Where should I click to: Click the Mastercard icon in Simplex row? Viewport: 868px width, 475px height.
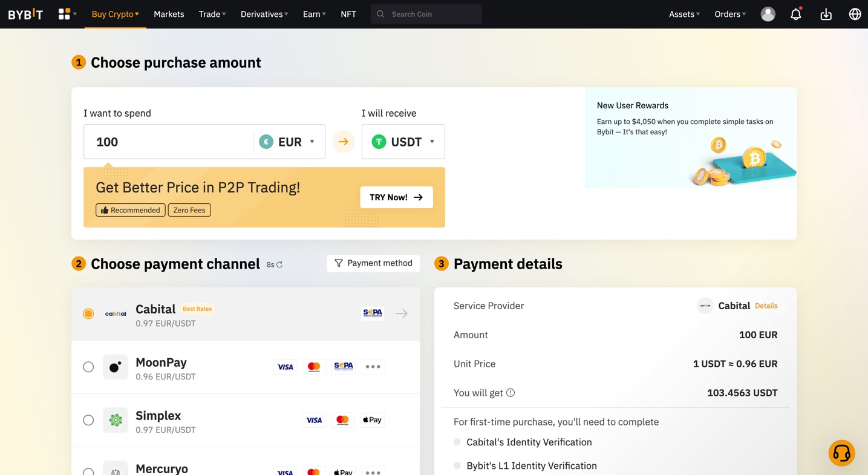[x=342, y=420]
